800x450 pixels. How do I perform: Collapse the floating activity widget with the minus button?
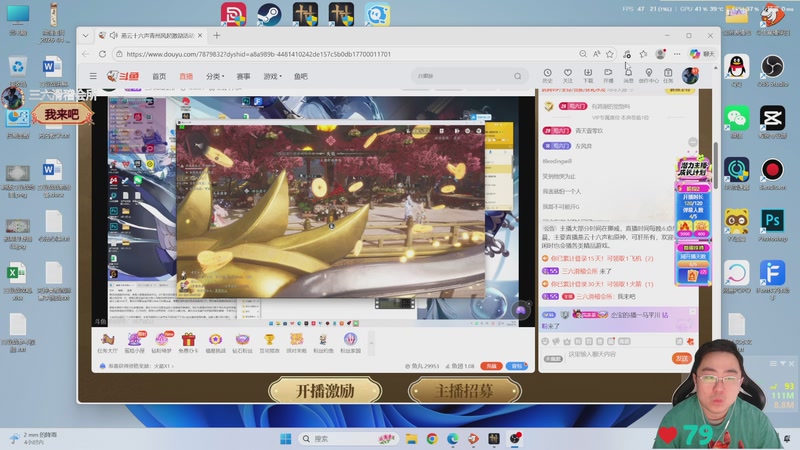pos(692,142)
